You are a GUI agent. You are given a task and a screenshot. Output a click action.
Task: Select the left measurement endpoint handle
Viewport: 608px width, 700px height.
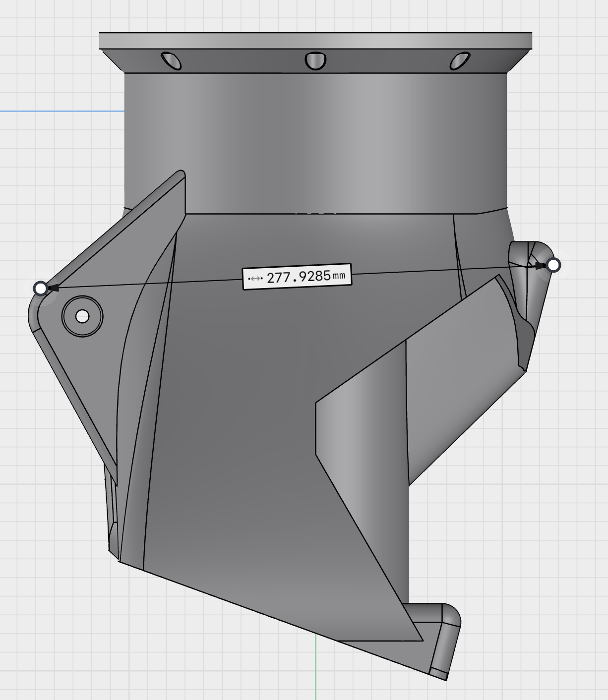click(40, 288)
